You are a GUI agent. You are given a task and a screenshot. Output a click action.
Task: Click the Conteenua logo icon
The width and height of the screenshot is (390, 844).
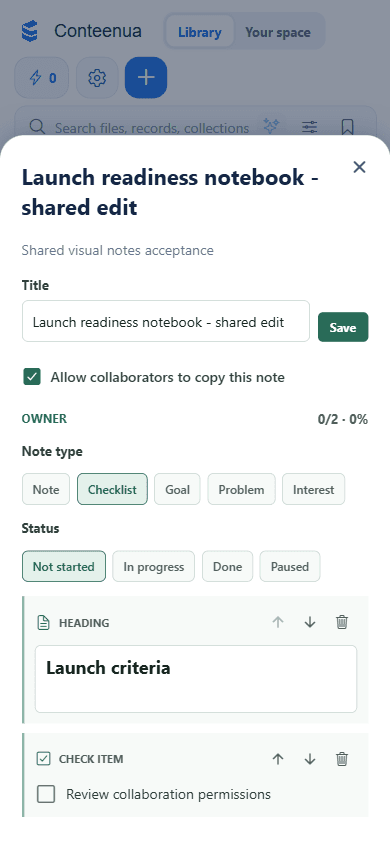point(30,31)
